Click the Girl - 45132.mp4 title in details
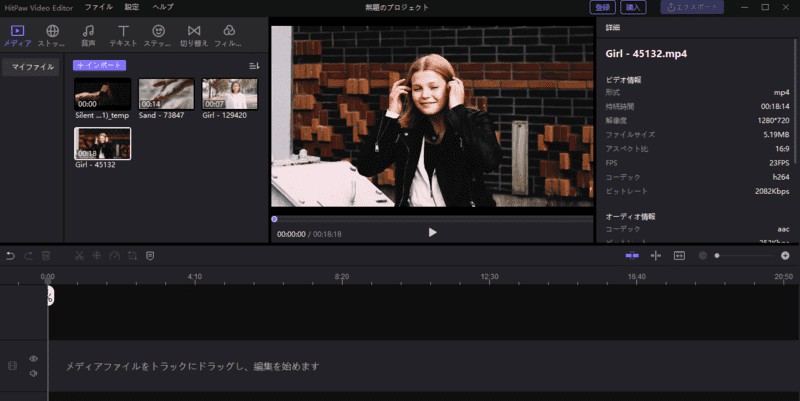Viewport: 800px width, 401px height. pos(646,54)
